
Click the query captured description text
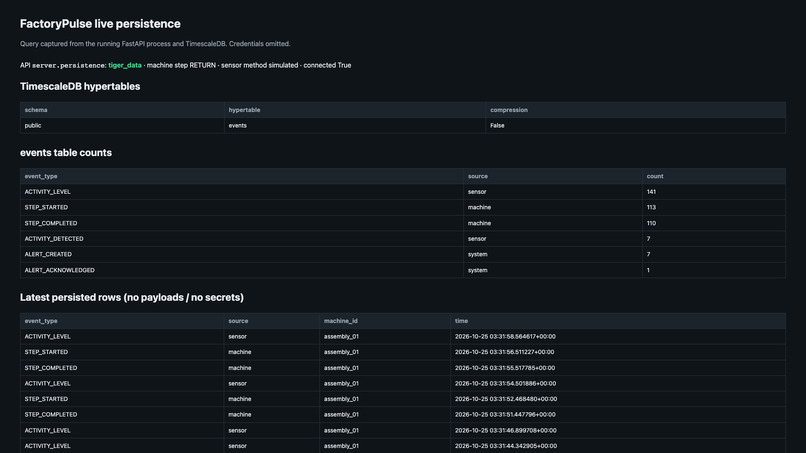[x=155, y=44]
